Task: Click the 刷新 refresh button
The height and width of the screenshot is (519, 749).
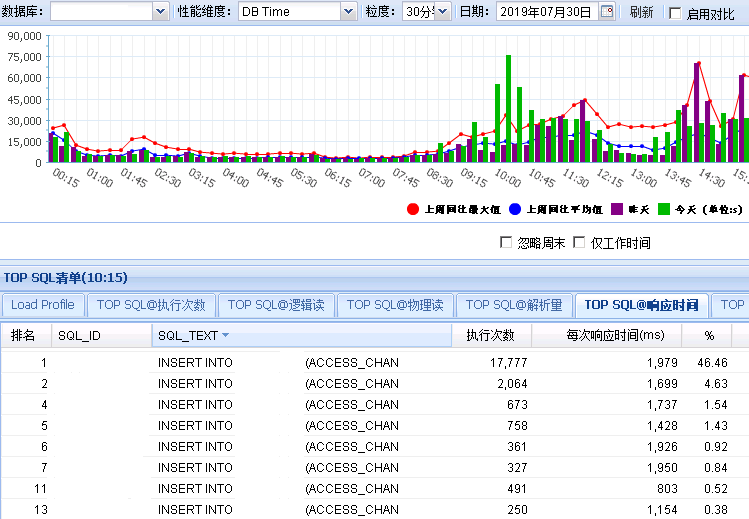Action: tap(641, 12)
